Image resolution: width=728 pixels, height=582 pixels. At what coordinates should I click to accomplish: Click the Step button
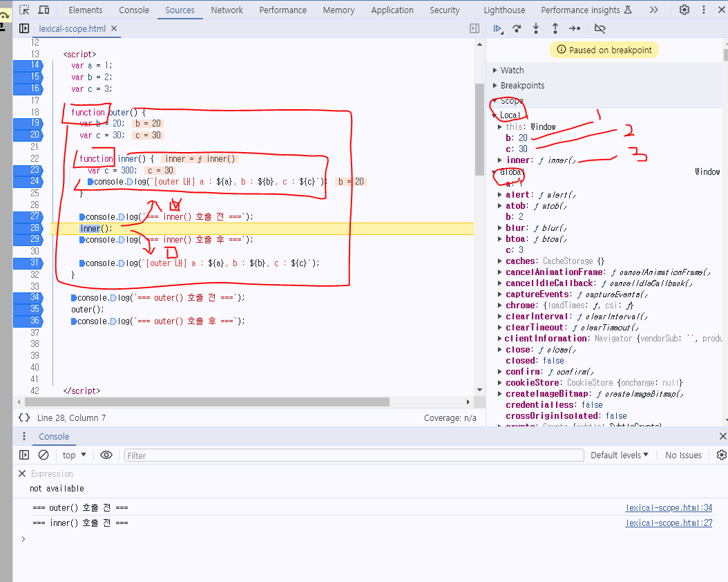click(x=575, y=29)
